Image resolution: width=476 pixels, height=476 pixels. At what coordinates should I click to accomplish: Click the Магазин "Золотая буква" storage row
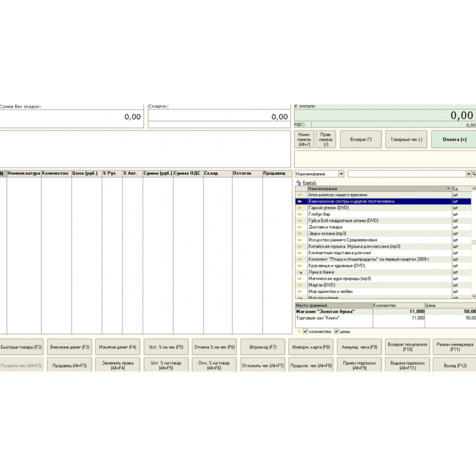click(385, 311)
